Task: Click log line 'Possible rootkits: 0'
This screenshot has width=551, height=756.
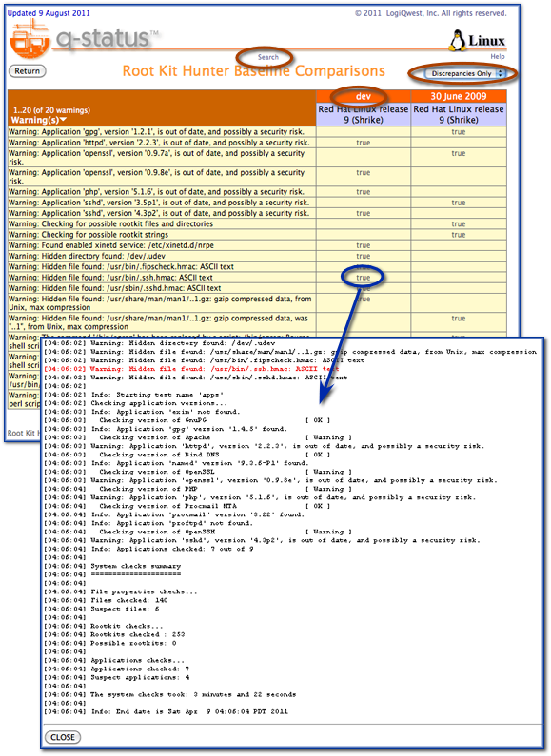Action: 110,643
